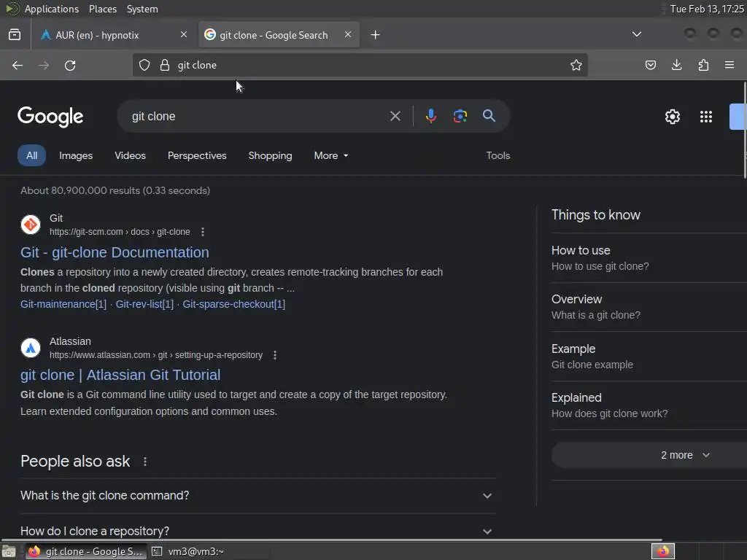
Task: Select git clone Google Search taskbar window
Action: [86, 551]
